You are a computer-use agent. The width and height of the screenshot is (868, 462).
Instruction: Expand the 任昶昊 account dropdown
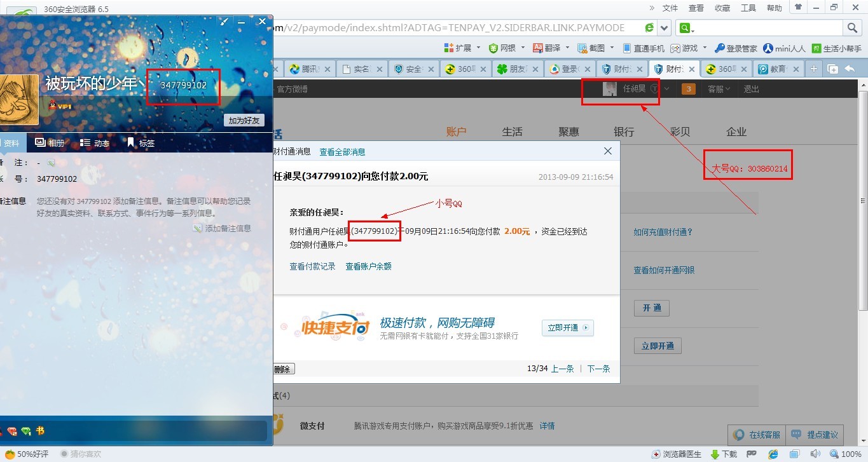pyautogui.click(x=666, y=89)
